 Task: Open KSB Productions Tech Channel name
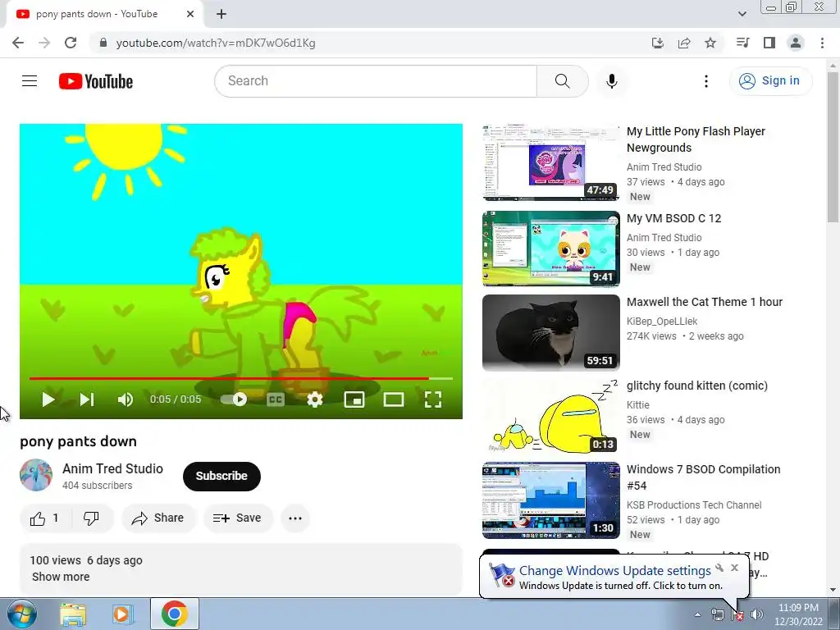pyautogui.click(x=694, y=505)
